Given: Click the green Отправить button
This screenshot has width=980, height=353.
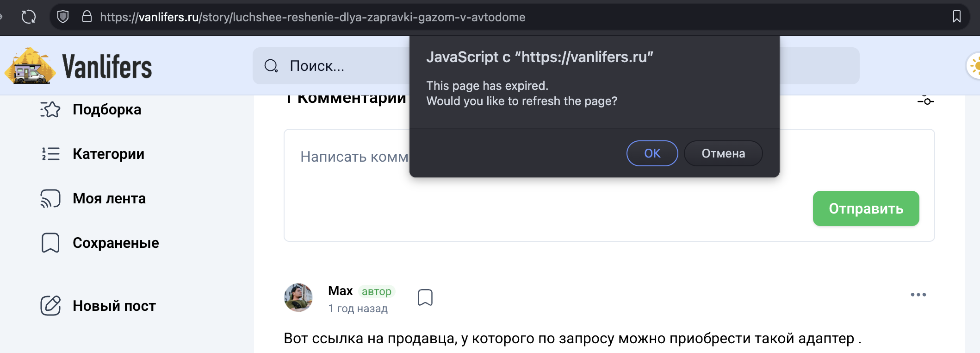Looking at the screenshot, I should [866, 208].
